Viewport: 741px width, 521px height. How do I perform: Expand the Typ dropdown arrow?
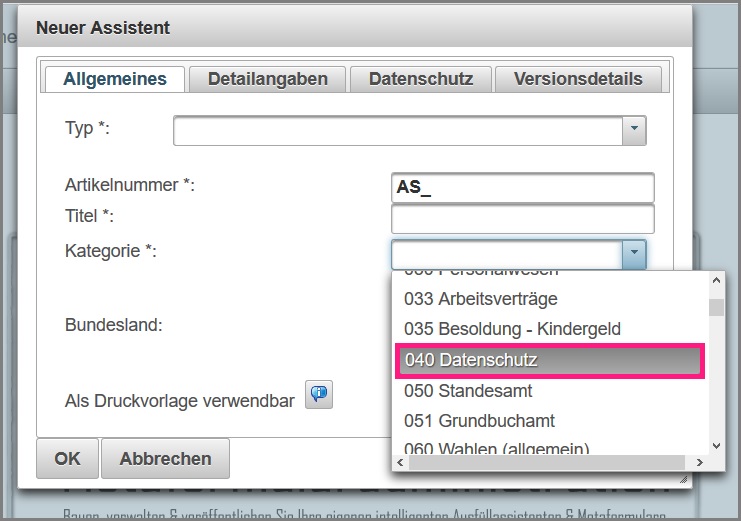click(634, 130)
